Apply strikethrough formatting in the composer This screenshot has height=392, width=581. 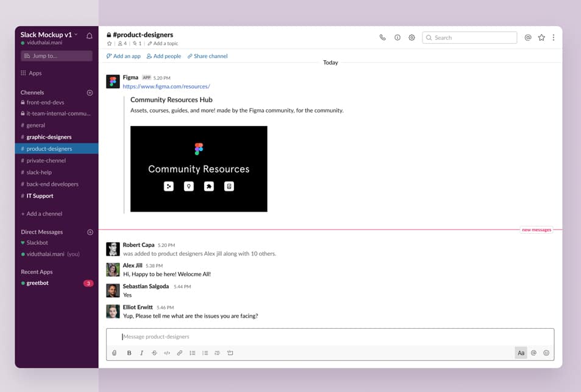154,352
